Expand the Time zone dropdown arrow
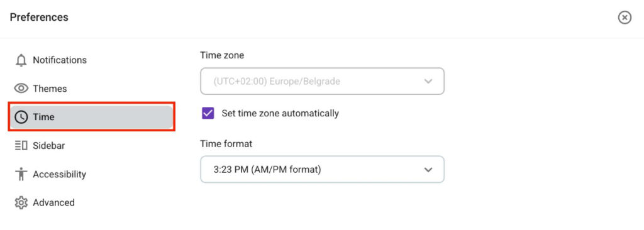This screenshot has height=230, width=644. pyautogui.click(x=428, y=81)
